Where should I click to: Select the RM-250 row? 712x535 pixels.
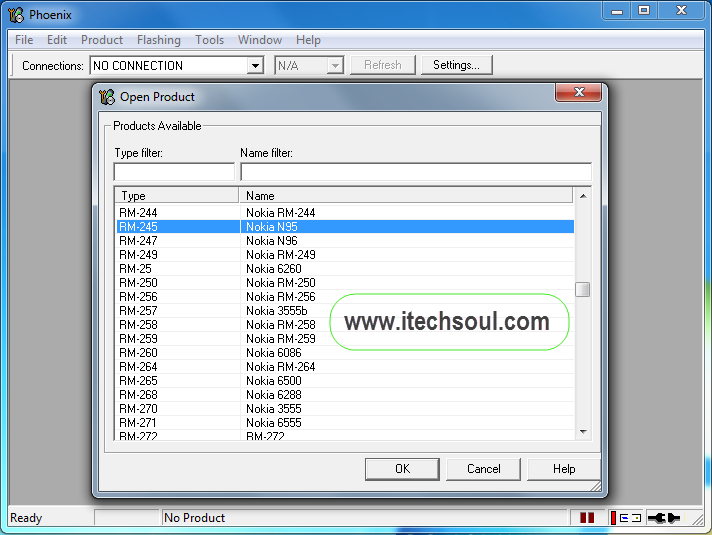(x=345, y=283)
